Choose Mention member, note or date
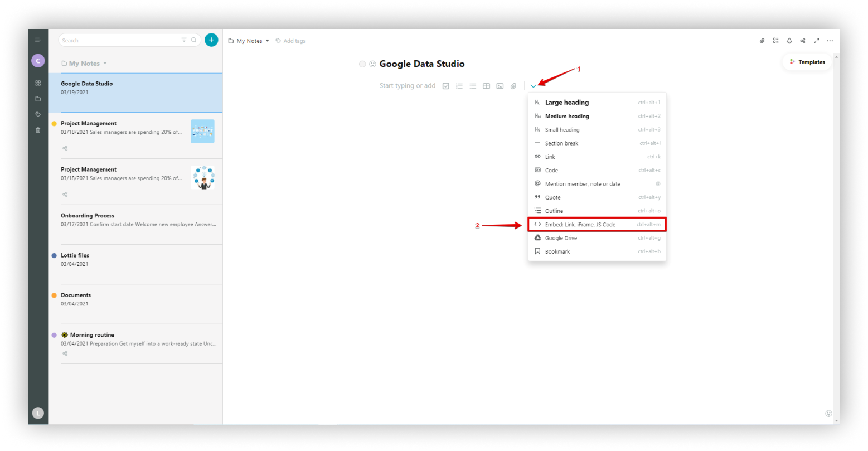 (x=597, y=183)
